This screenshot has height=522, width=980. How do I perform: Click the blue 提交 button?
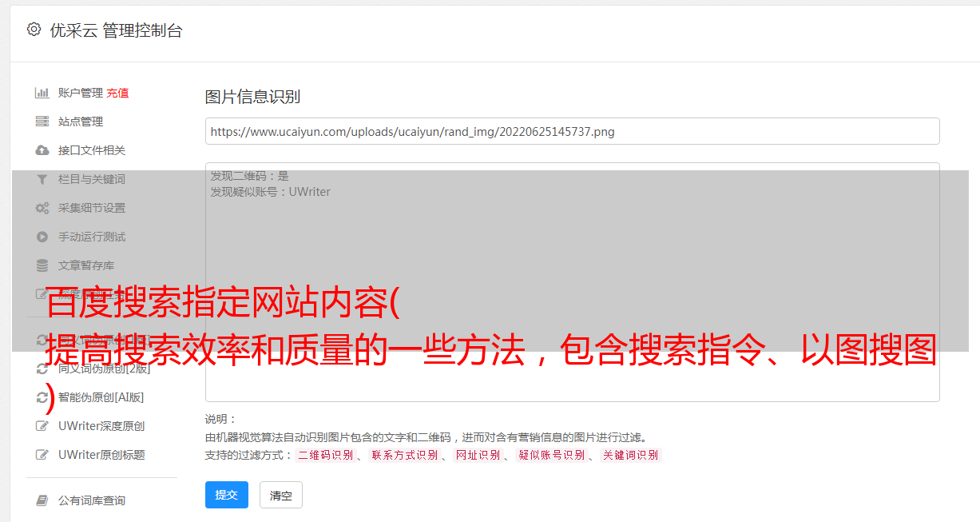[227, 495]
